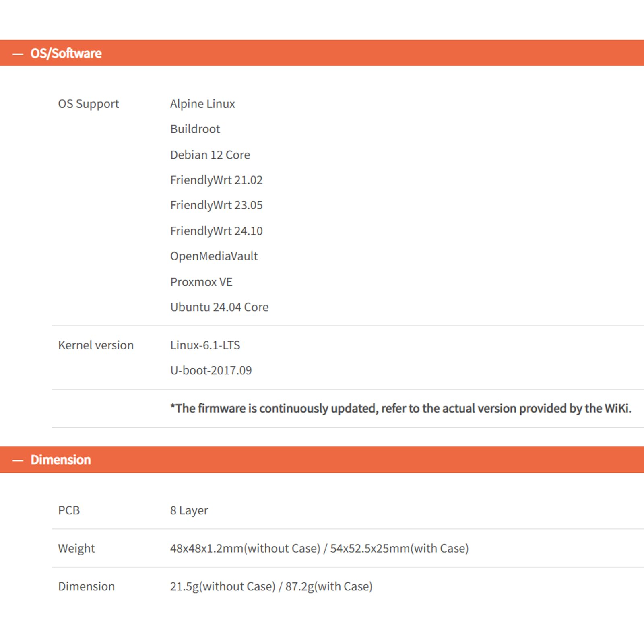
Task: Click 'FriendlyWrt 24.10' entry
Action: [x=217, y=231]
